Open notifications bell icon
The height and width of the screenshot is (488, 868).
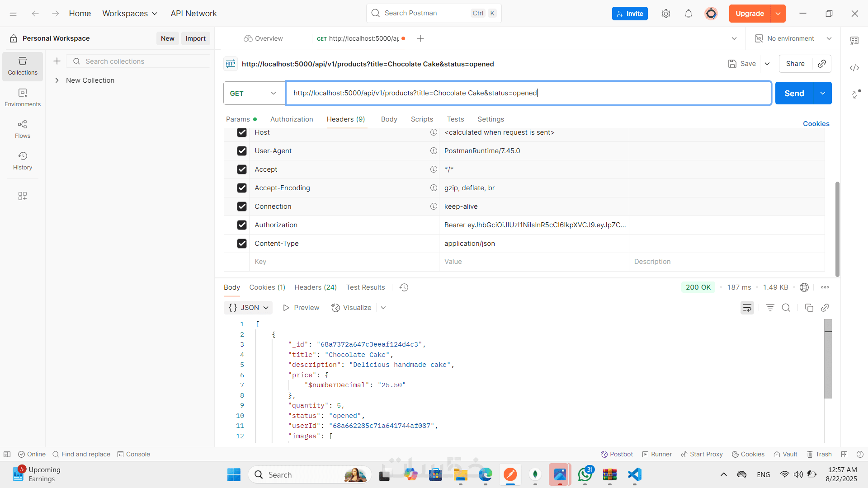coord(688,14)
